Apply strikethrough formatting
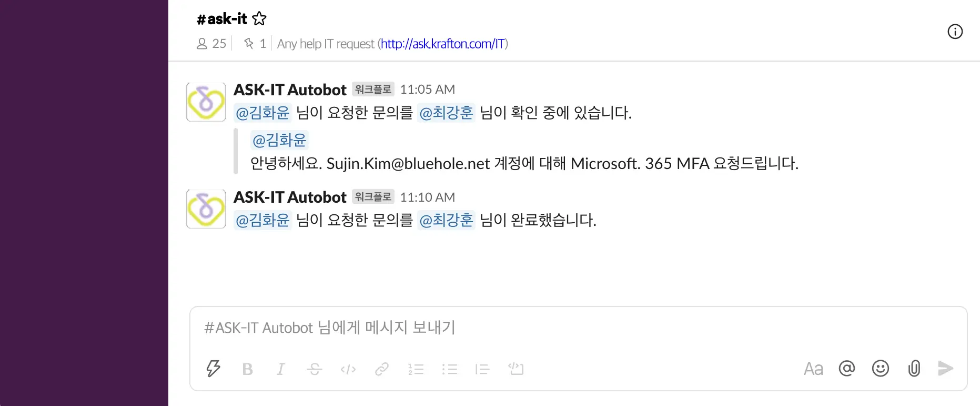Image resolution: width=980 pixels, height=406 pixels. tap(315, 369)
